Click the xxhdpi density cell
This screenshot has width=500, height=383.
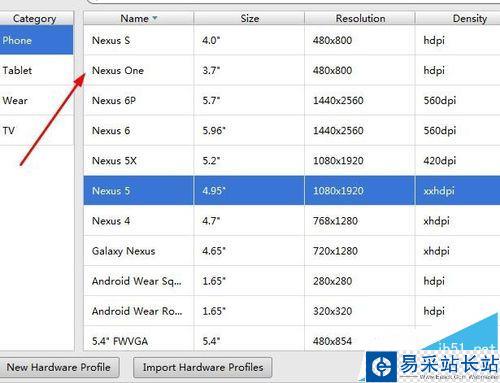458,191
